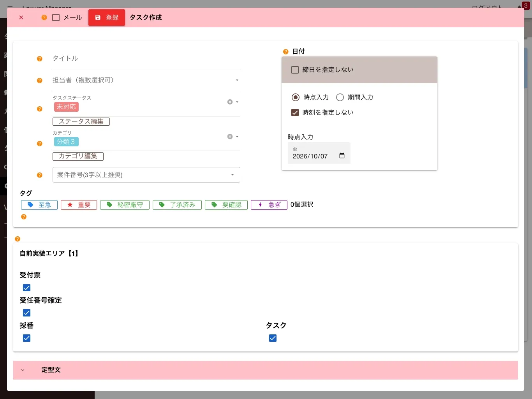
Task: Select the 至急 tag
Action: tap(39, 205)
